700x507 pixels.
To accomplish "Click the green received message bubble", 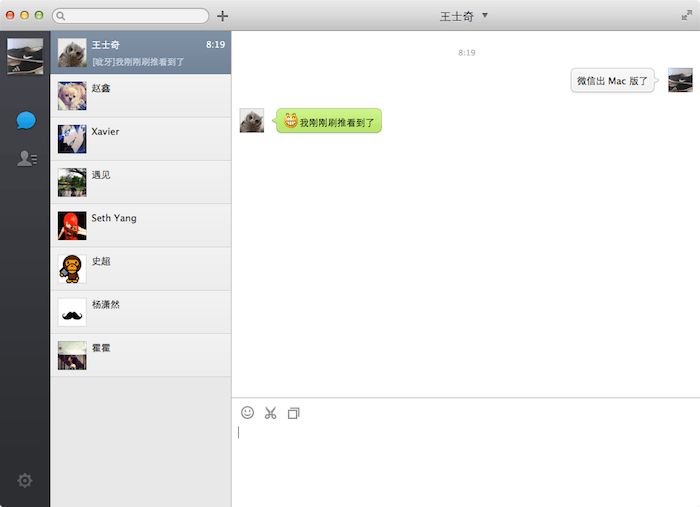I will coord(328,121).
